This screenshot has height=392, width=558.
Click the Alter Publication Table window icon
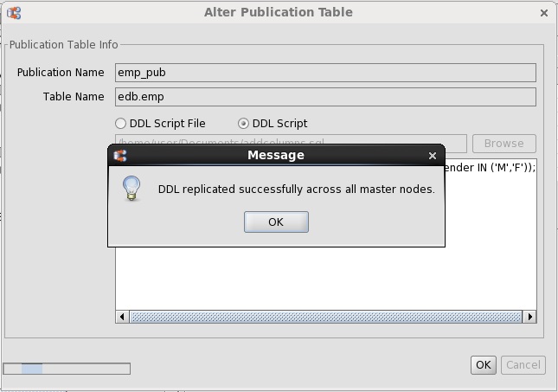click(x=14, y=13)
